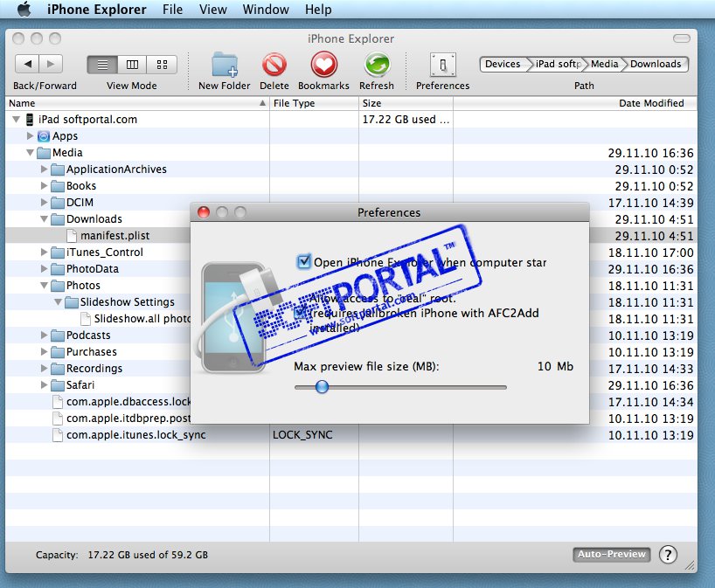The width and height of the screenshot is (715, 588).
Task: Open the help question mark button
Action: (668, 555)
